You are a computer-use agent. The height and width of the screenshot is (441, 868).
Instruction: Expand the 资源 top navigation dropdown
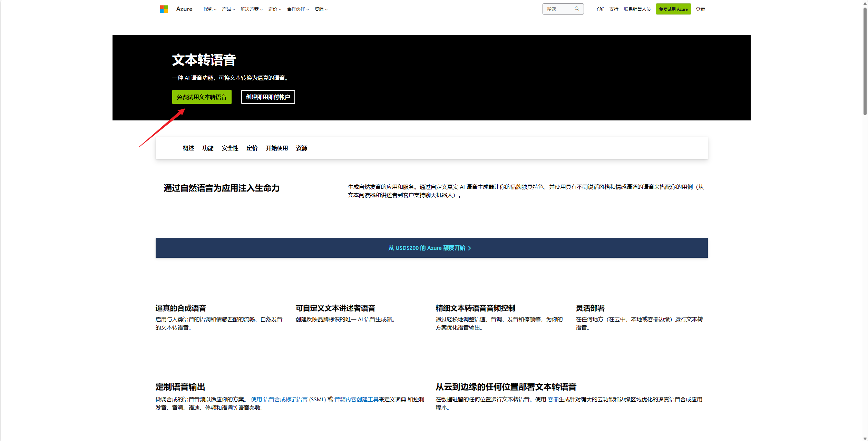[321, 9]
